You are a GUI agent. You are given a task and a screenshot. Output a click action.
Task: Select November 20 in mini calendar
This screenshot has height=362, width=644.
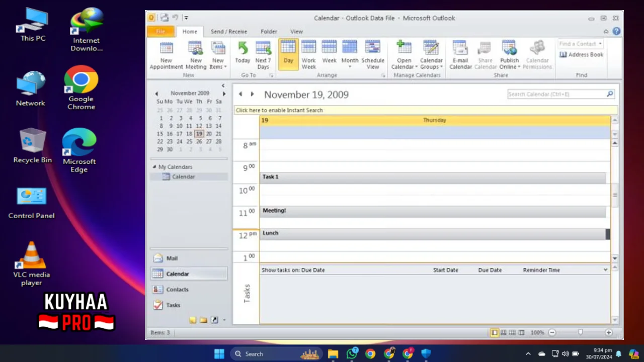pyautogui.click(x=209, y=134)
